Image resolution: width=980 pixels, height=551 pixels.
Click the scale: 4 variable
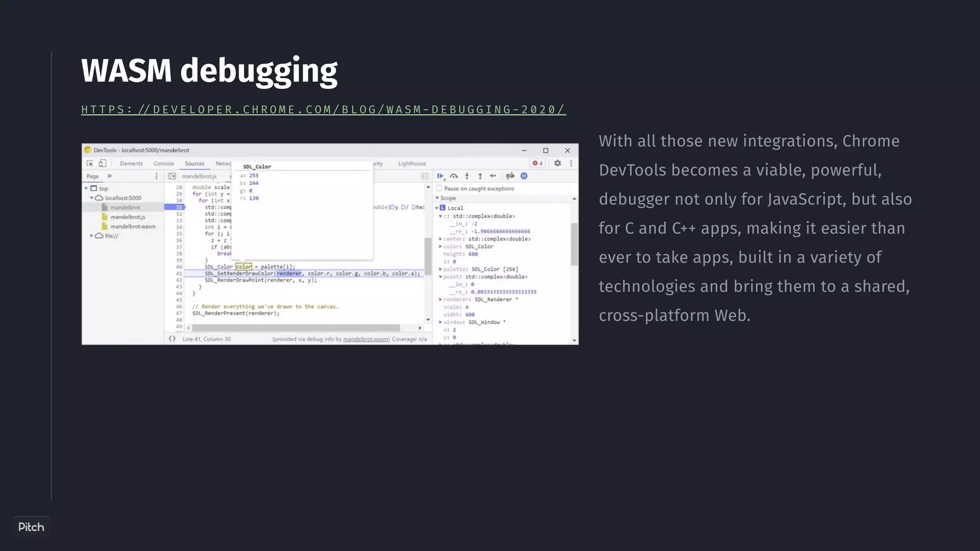point(456,307)
